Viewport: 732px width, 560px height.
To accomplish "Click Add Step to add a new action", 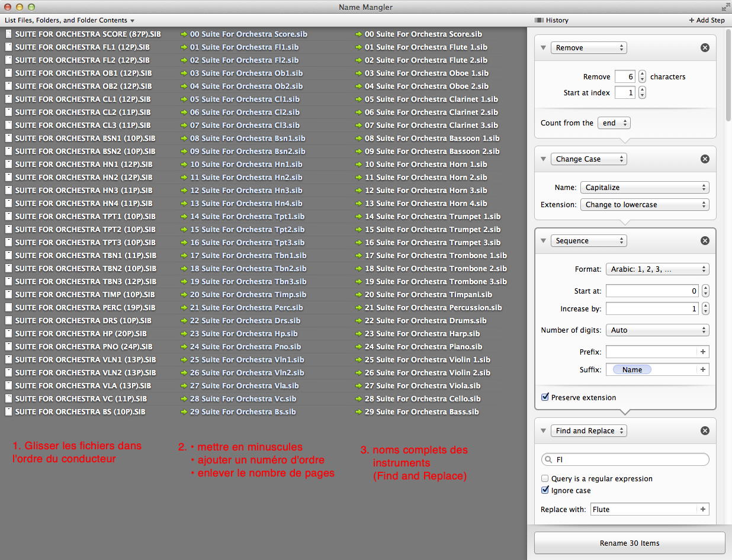I will pos(707,20).
